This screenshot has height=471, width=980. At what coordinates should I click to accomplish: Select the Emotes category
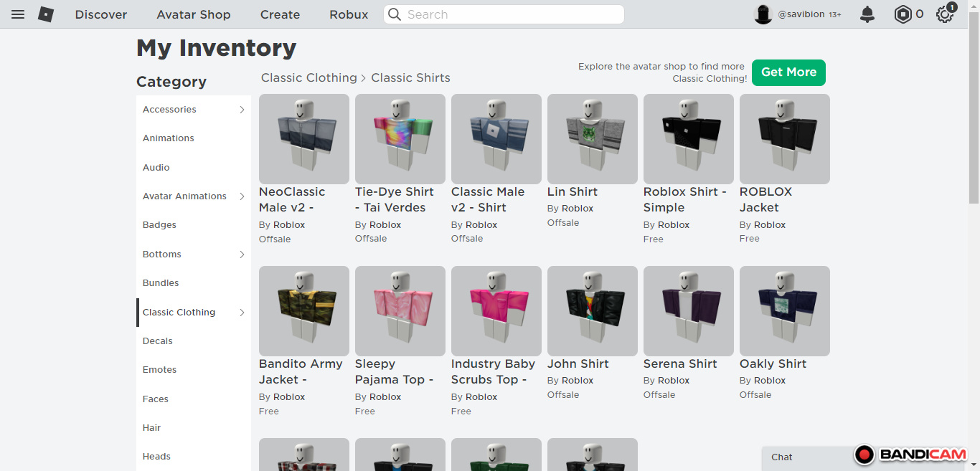pyautogui.click(x=159, y=370)
